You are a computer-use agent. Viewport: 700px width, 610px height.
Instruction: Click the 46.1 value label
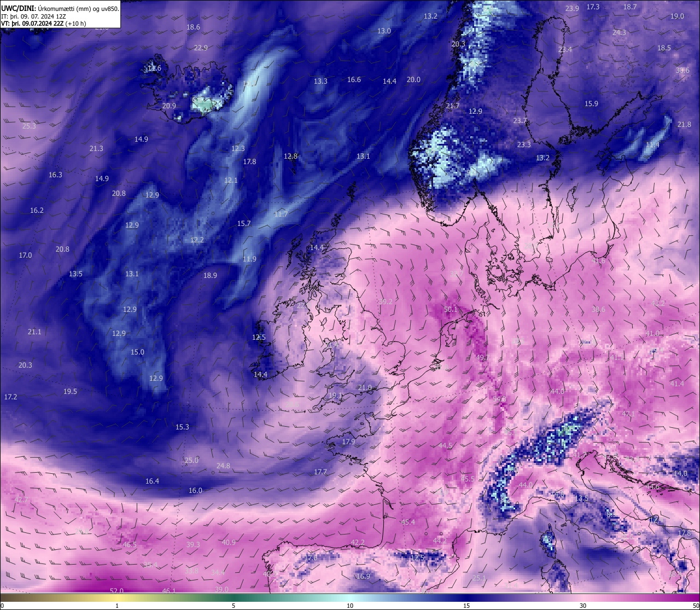[x=169, y=591]
